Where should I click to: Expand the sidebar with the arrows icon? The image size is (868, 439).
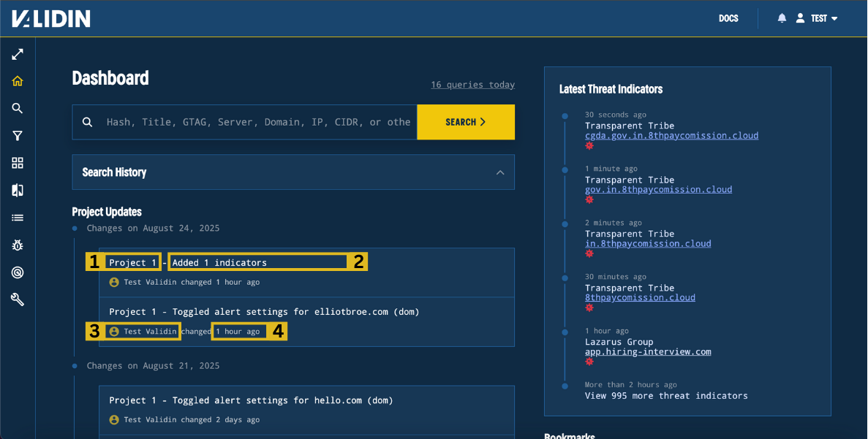pos(18,54)
